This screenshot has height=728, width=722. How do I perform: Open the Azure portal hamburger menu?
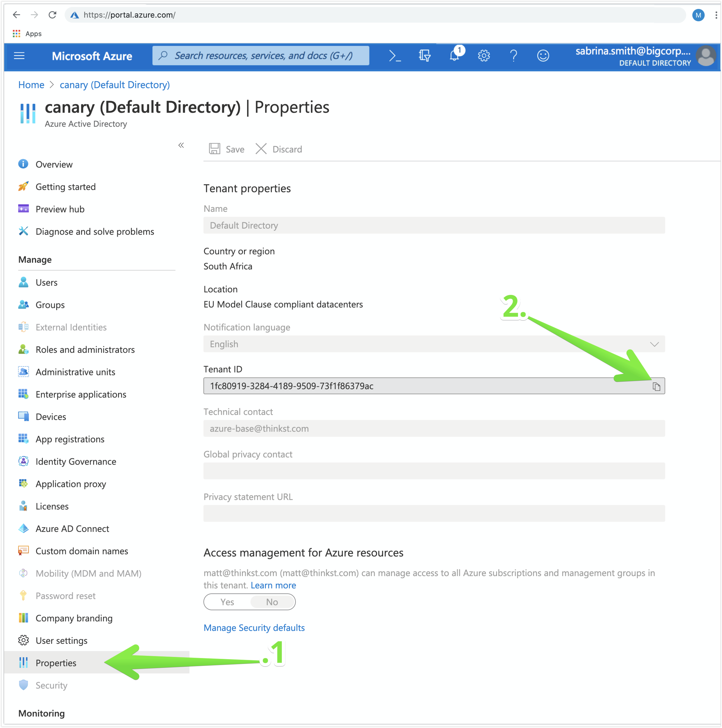coord(19,56)
